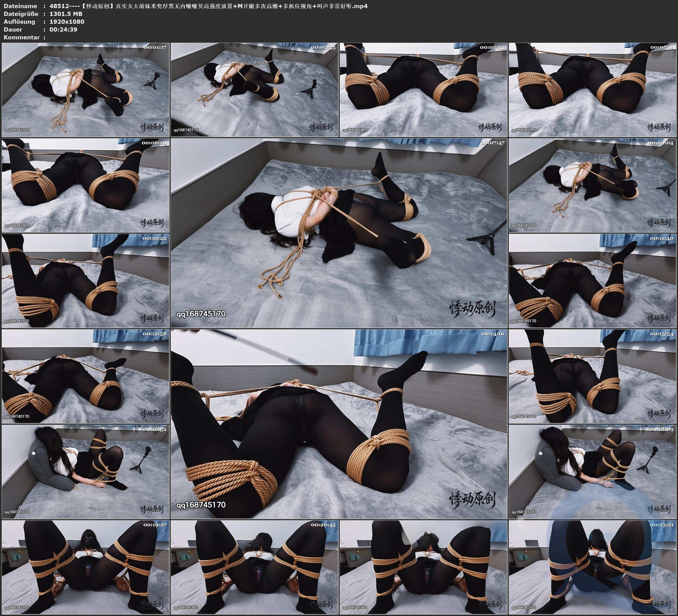678x616 pixels.
Task: Open the thumbnail timestamped 00:18:09
Action: click(x=593, y=472)
